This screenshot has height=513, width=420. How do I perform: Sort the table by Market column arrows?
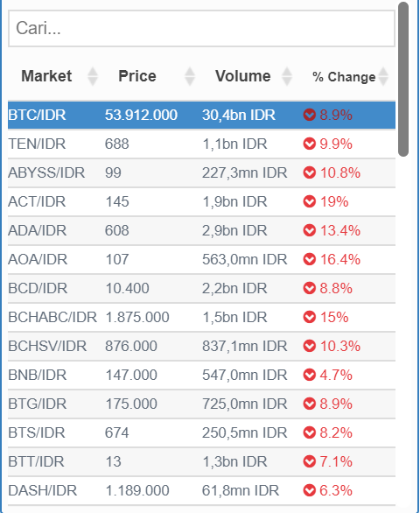click(x=93, y=76)
